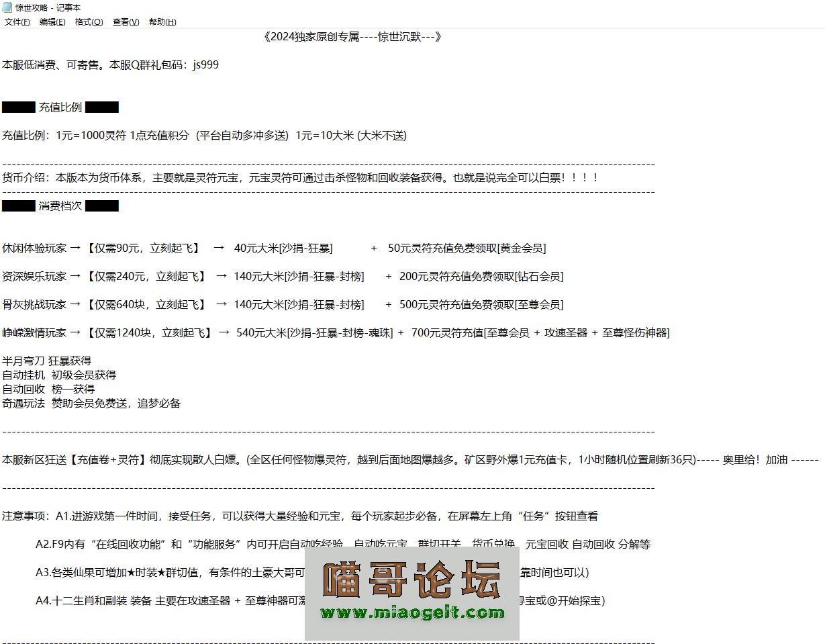Click the 资深娱乐玩家 text

pyautogui.click(x=34, y=277)
